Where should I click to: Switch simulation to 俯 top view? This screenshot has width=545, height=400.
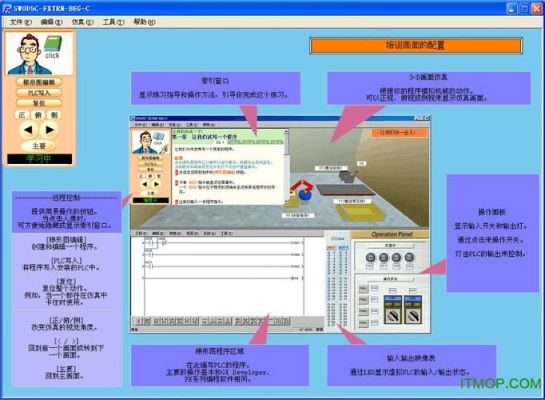pyautogui.click(x=38, y=115)
